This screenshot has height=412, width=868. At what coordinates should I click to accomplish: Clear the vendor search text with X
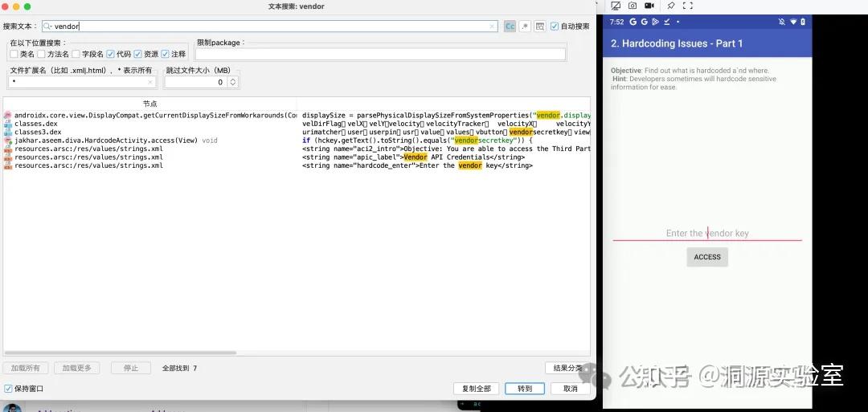pos(493,27)
